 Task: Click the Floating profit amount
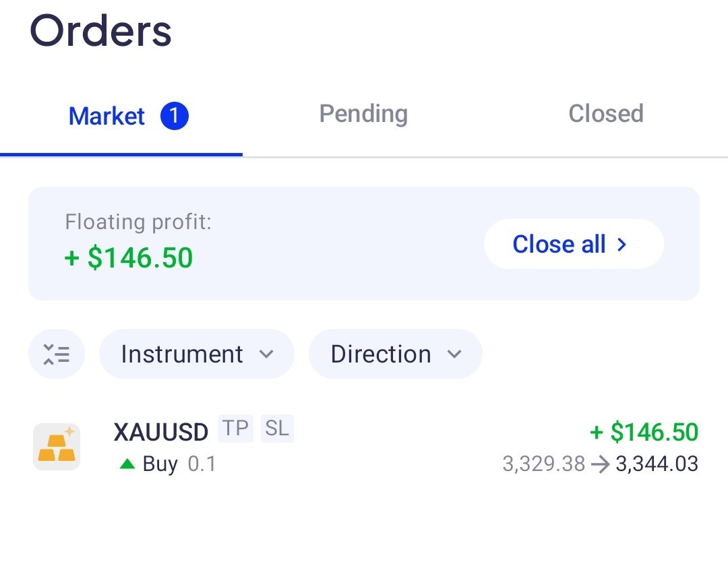[x=129, y=257]
